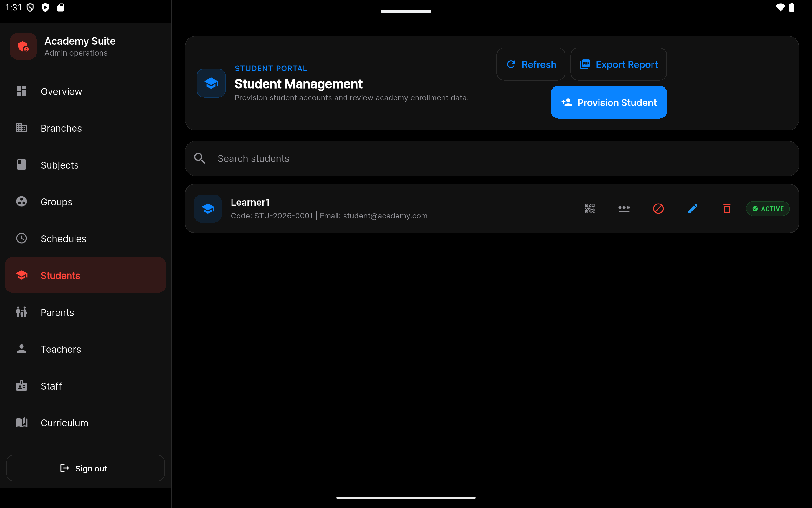
Task: Delete Learner1 using the trash icon
Action: [726, 209]
